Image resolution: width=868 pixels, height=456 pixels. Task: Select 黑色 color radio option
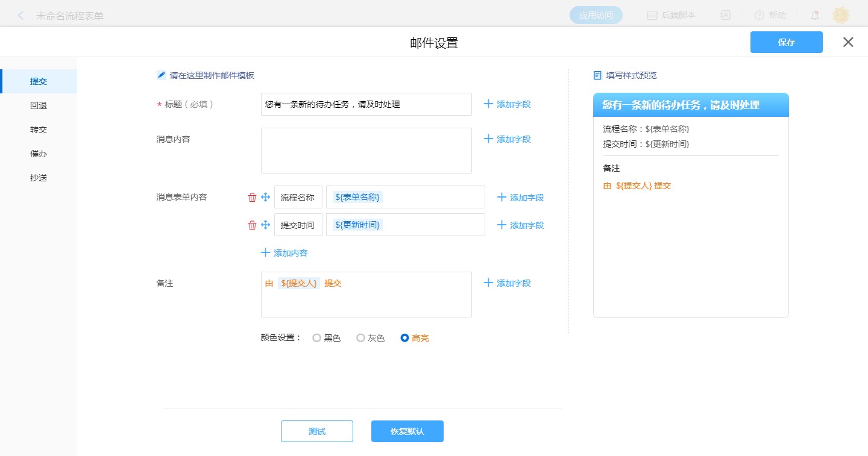point(317,339)
